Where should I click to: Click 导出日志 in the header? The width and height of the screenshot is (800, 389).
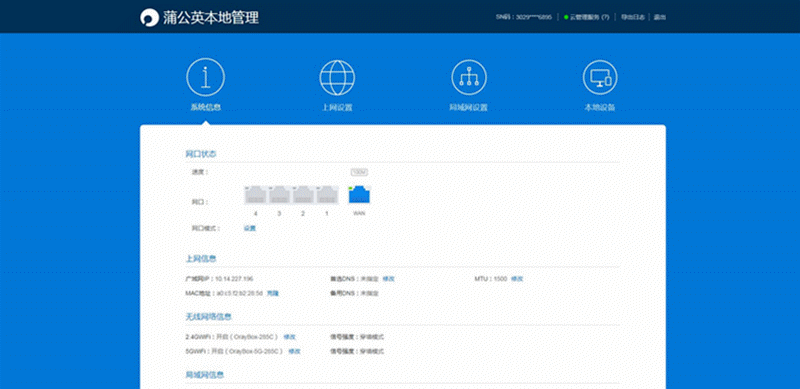[633, 17]
